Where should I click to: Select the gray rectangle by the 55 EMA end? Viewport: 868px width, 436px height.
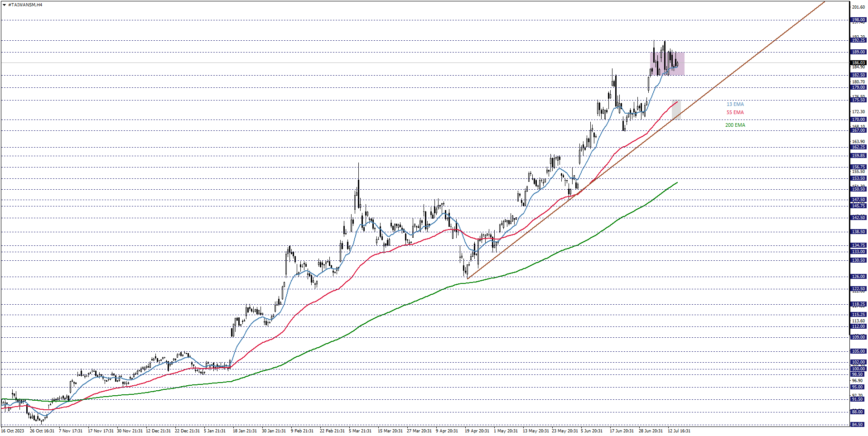pyautogui.click(x=676, y=110)
